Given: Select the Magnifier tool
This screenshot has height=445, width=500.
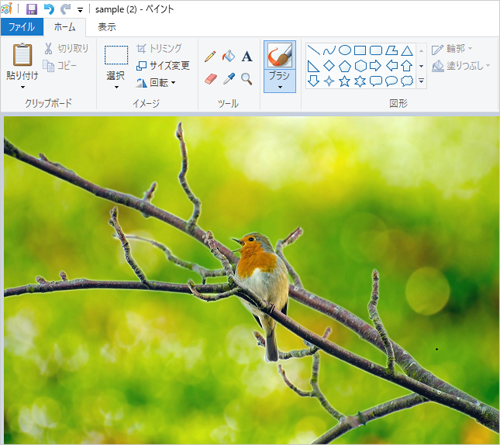Looking at the screenshot, I should coord(247,79).
